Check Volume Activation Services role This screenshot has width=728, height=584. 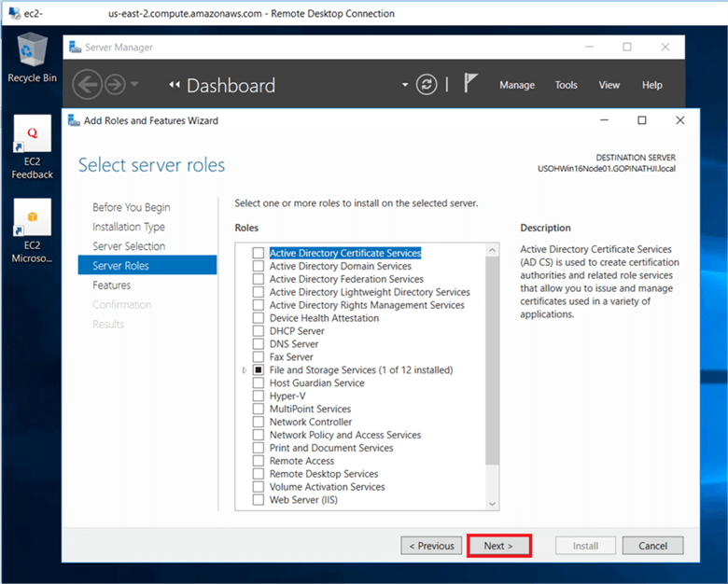(x=259, y=487)
